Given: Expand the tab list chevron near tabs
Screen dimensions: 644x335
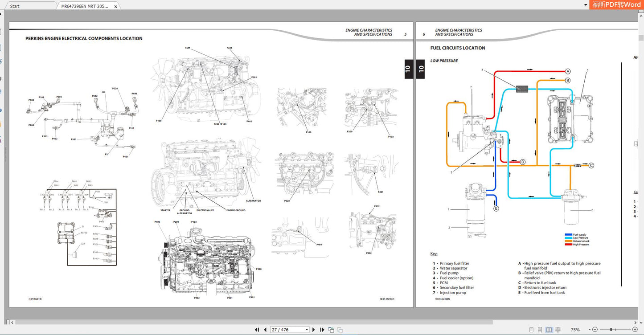Looking at the screenshot, I should click(586, 4).
